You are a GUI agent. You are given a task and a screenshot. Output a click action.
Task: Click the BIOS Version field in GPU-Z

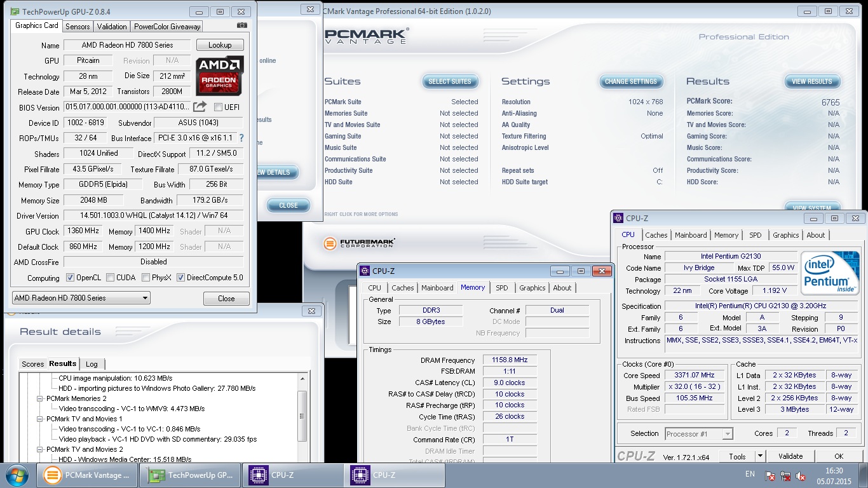(127, 107)
